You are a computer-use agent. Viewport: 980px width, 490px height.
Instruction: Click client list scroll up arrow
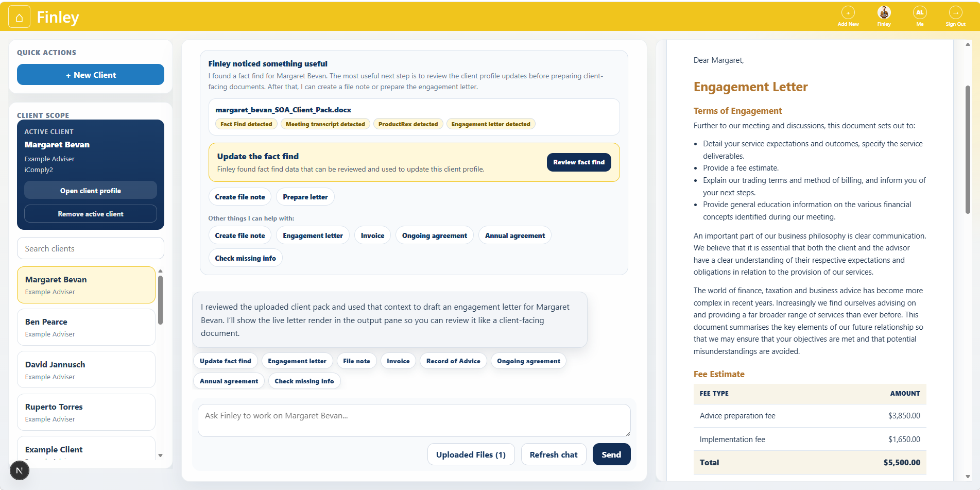[x=161, y=271]
